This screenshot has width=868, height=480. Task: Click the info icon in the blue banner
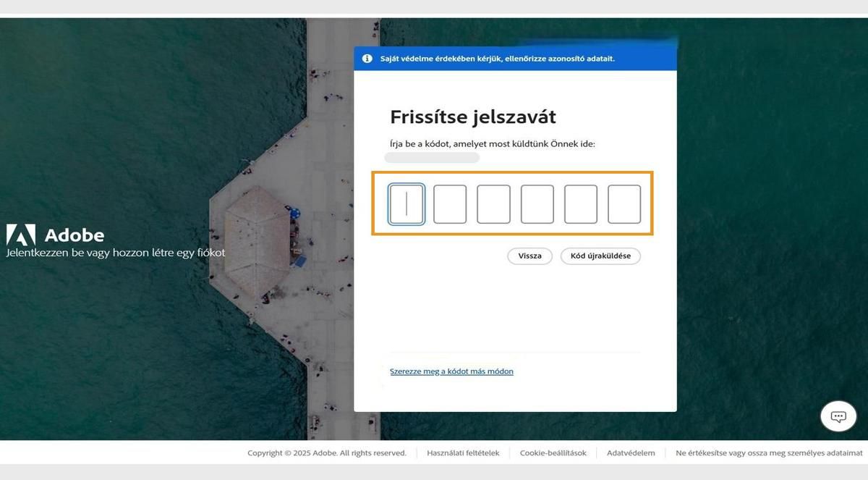367,58
